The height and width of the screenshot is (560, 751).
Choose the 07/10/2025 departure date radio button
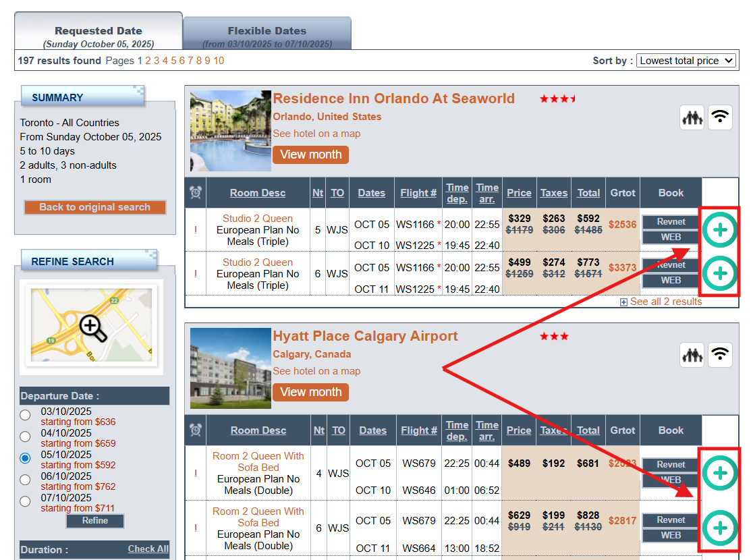(26, 501)
